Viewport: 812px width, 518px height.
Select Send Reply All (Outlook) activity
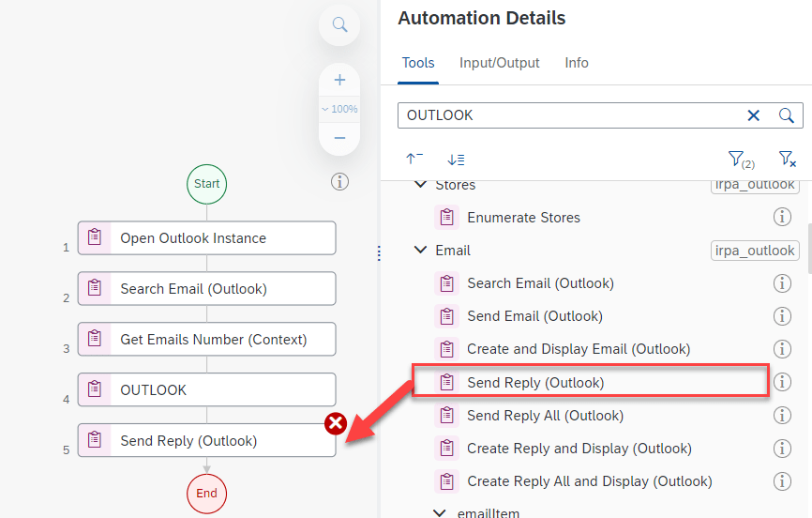point(545,416)
